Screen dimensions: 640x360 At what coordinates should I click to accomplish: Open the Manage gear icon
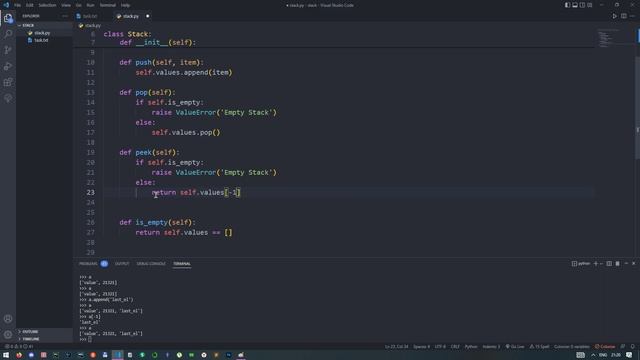(8, 335)
